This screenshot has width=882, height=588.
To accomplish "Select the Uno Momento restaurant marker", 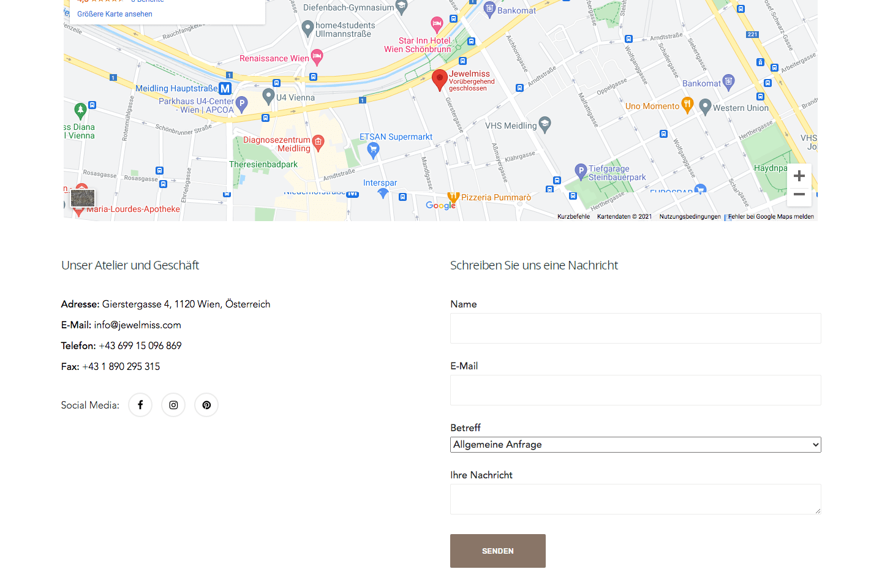I will point(687,105).
